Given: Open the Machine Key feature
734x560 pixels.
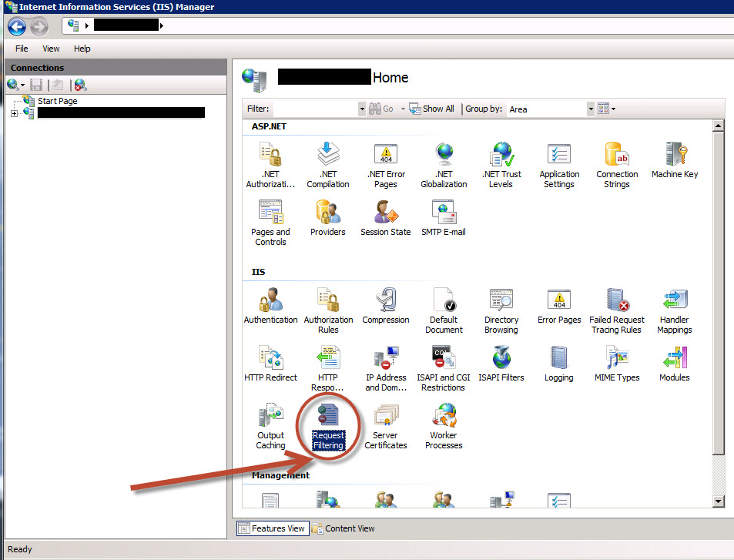Looking at the screenshot, I should pos(675,160).
